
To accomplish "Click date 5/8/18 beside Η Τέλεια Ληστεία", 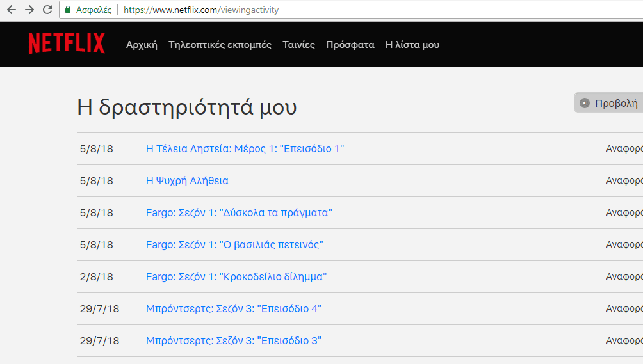I will coord(96,148).
